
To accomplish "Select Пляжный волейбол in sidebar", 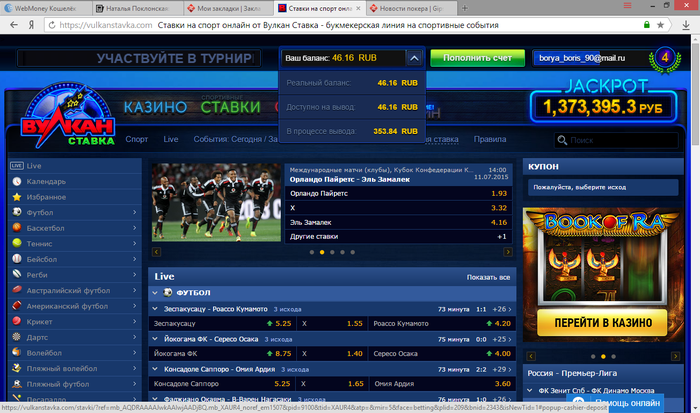I will (x=75, y=369).
